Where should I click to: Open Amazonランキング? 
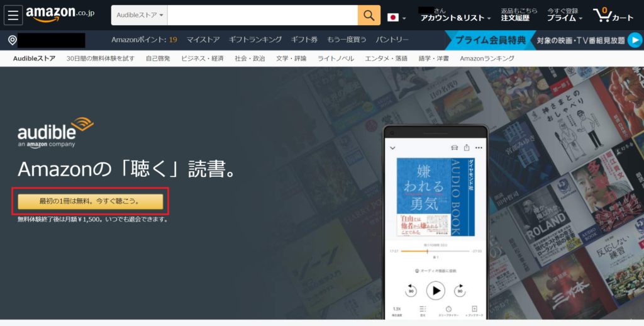[487, 59]
